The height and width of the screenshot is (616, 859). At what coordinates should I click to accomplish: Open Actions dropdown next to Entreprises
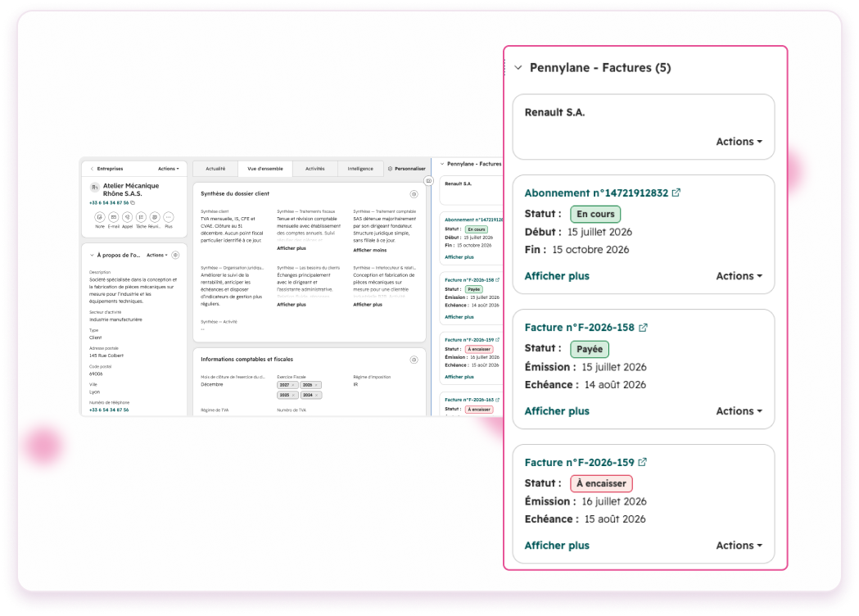(x=168, y=169)
